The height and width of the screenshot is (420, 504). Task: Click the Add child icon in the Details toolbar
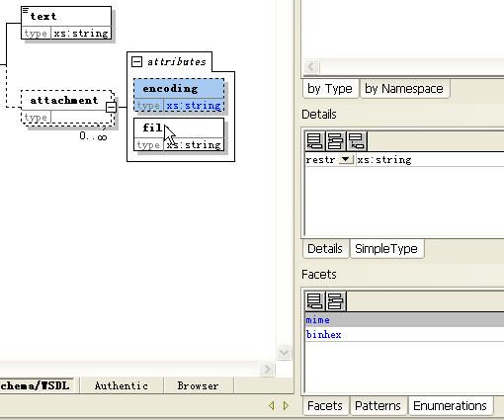tap(356, 140)
